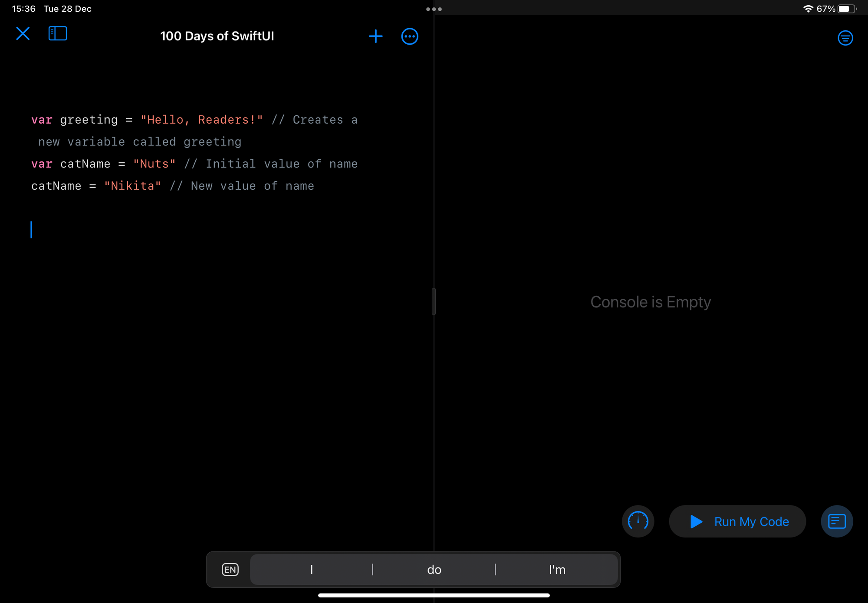Screen dimensions: 868x603
Task: Choose the "do" keyboard suggestion
Action: 434,569
